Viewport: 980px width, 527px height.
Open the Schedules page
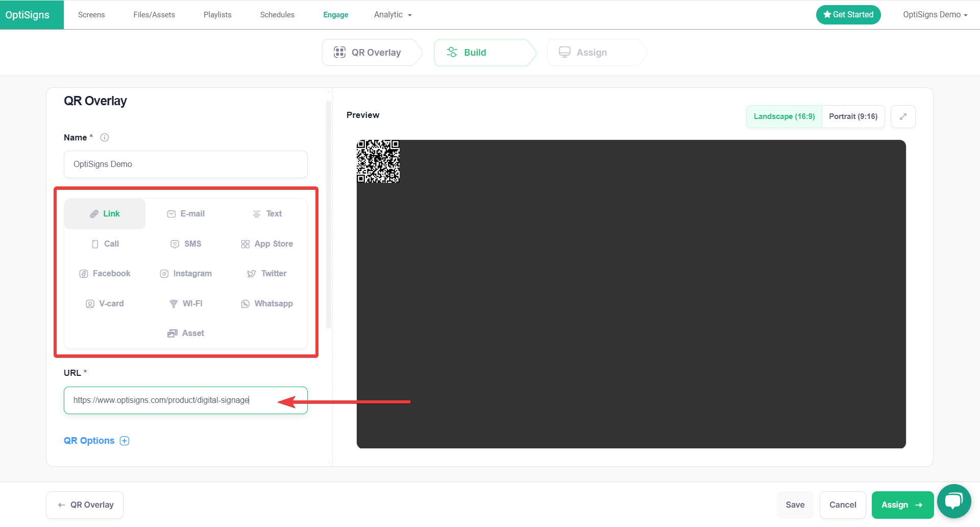tap(277, 15)
